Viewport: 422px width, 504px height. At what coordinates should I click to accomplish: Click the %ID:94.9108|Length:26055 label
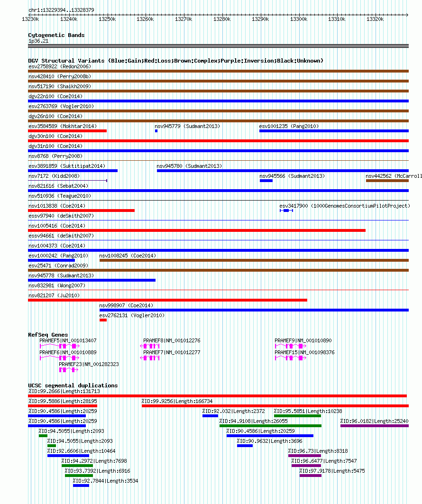click(x=253, y=422)
